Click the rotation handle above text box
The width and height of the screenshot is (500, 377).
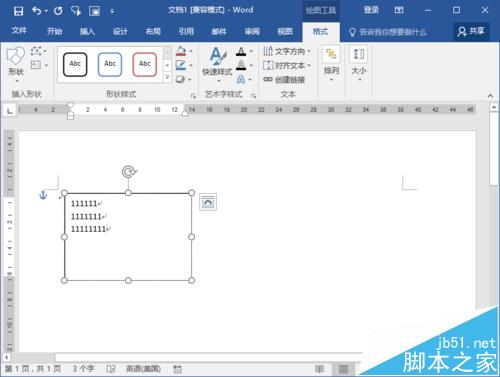(x=129, y=172)
